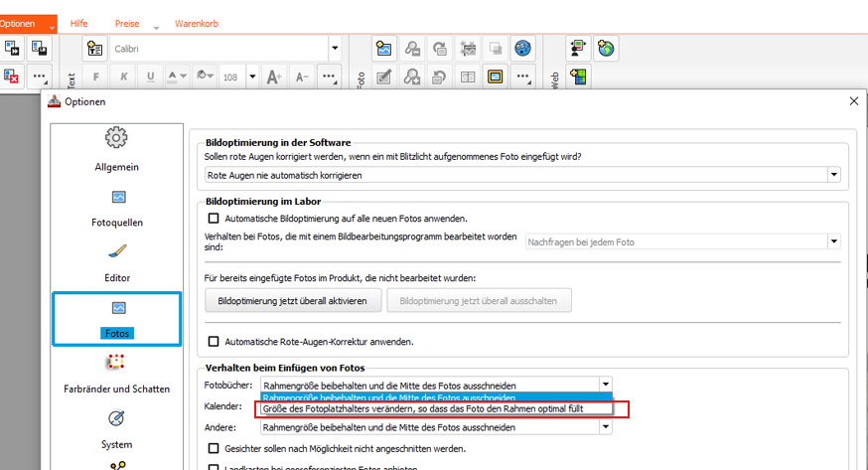Open the Warenkorb menu item
The height and width of the screenshot is (470, 868).
click(x=196, y=23)
